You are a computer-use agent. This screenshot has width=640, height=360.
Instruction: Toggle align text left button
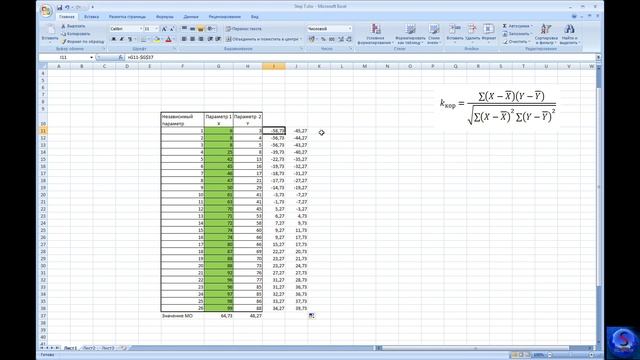184,39
